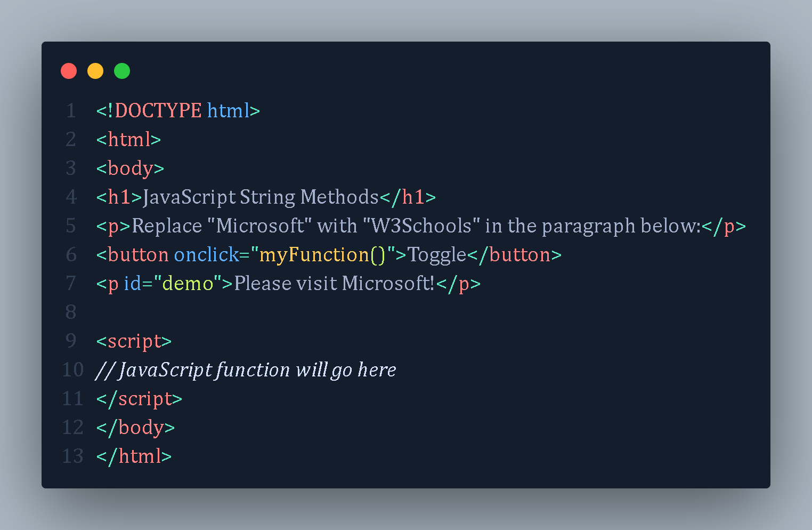812x530 pixels.
Task: Click the opening html tag on line 2
Action: pos(128,140)
